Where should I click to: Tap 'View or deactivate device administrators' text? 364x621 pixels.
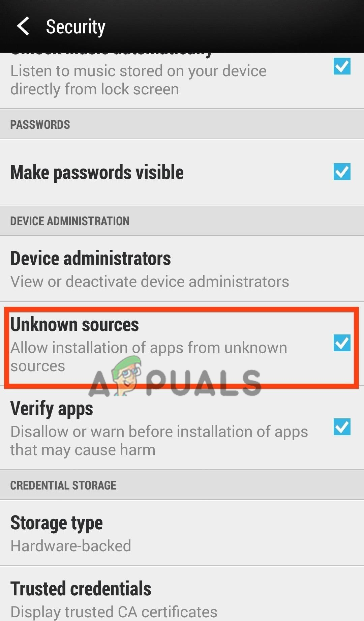(x=150, y=282)
